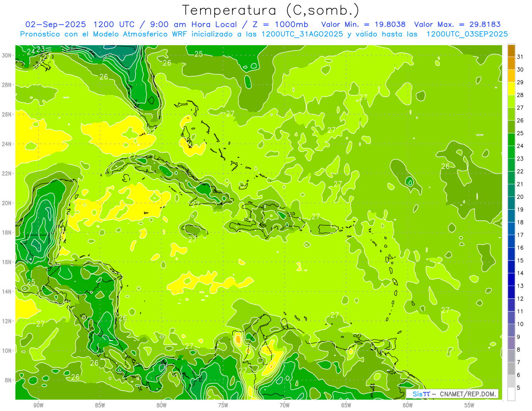Viewport: 532px width, 411px height.
Task: Click the 12N latitude axis label
Action: tap(7, 321)
